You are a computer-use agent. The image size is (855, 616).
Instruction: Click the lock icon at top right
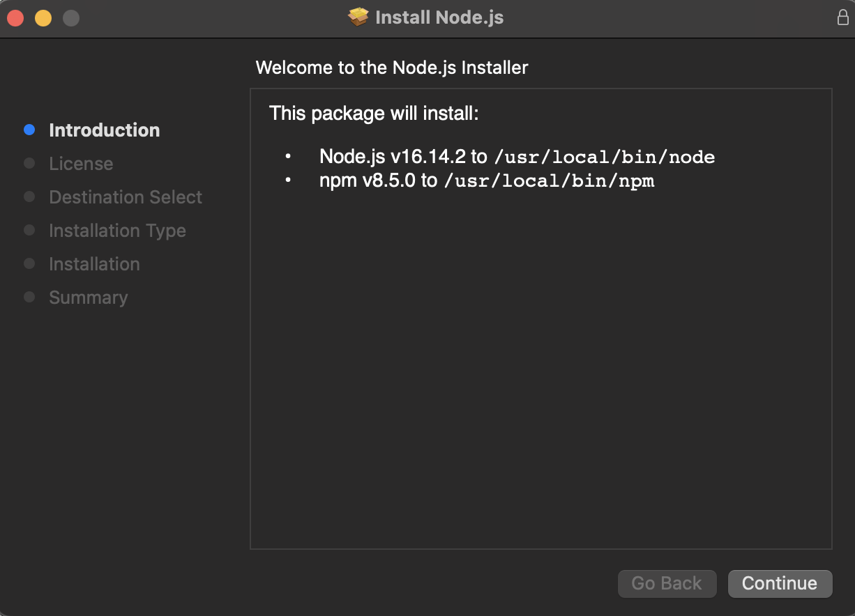[x=842, y=17]
